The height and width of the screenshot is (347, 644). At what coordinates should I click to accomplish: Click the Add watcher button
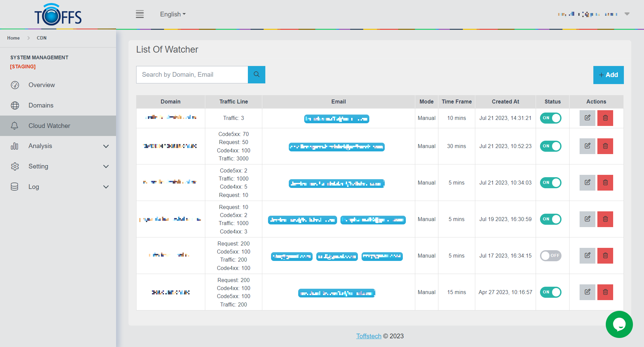pyautogui.click(x=608, y=75)
